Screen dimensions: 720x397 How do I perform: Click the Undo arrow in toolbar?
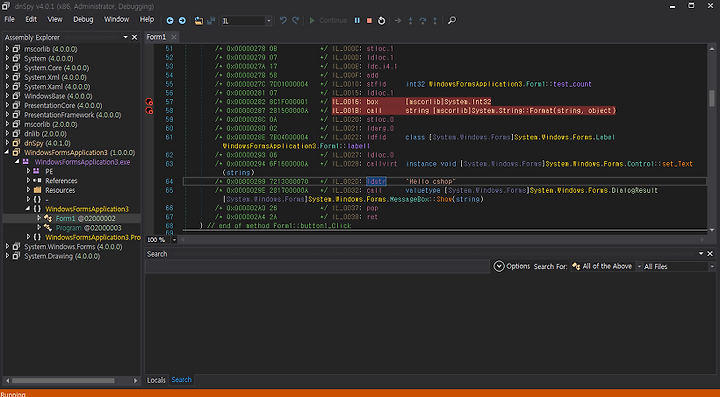[x=283, y=21]
